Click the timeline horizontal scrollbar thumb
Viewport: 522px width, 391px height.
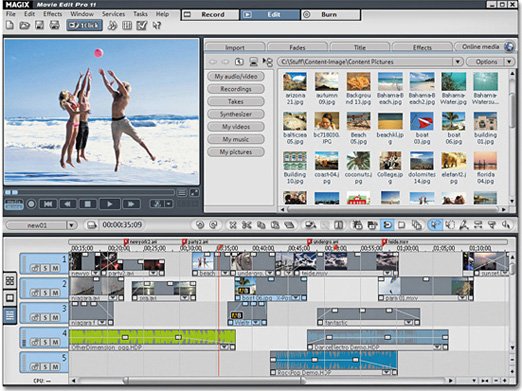pyautogui.click(x=214, y=380)
